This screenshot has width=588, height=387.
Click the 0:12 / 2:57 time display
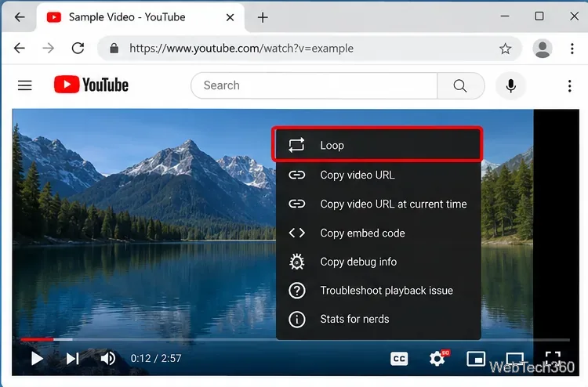point(156,359)
